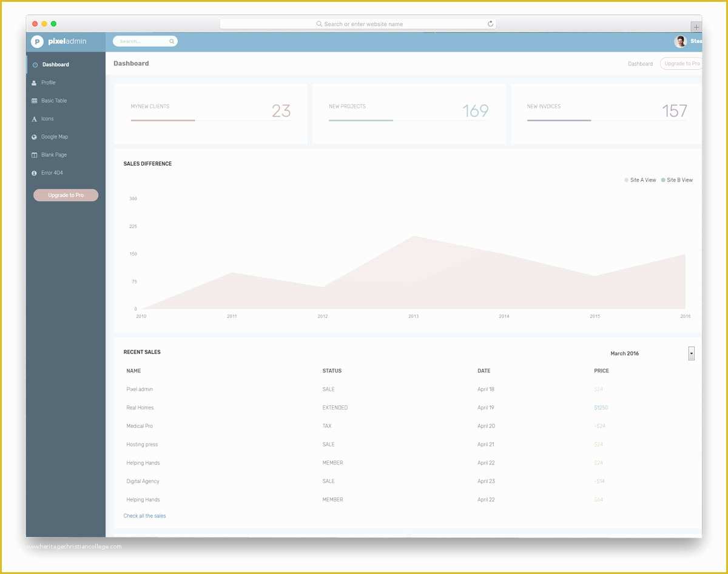728x574 pixels.
Task: Click the Check all the sales link
Action: 144,516
